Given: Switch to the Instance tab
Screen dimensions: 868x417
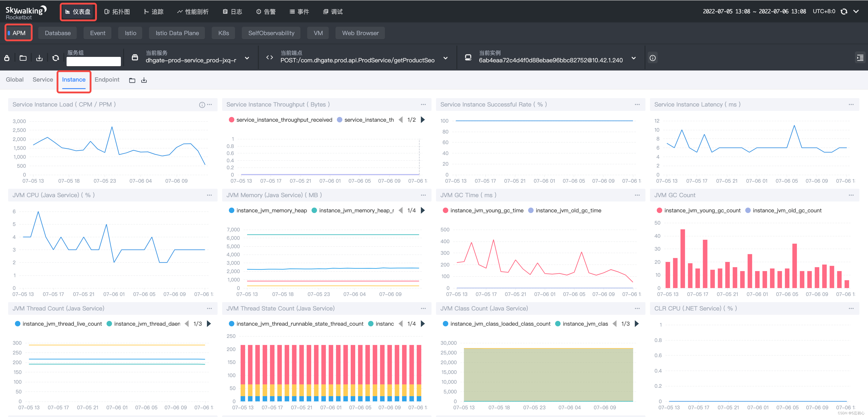Looking at the screenshot, I should 74,80.
